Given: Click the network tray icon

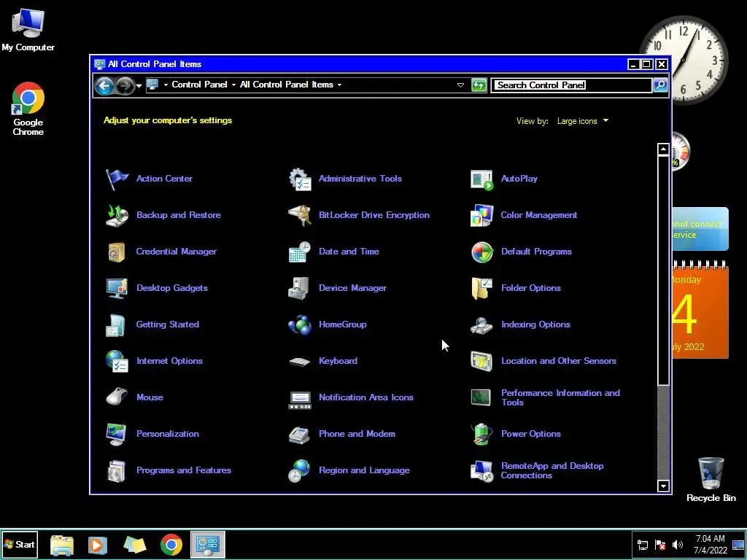Looking at the screenshot, I should pyautogui.click(x=643, y=545).
